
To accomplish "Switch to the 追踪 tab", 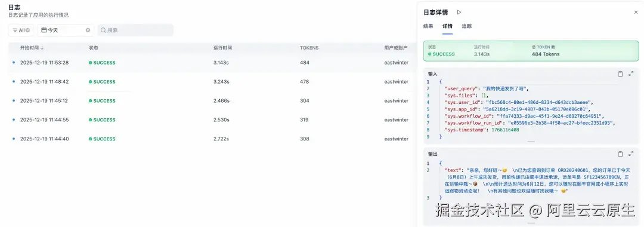I will point(466,26).
